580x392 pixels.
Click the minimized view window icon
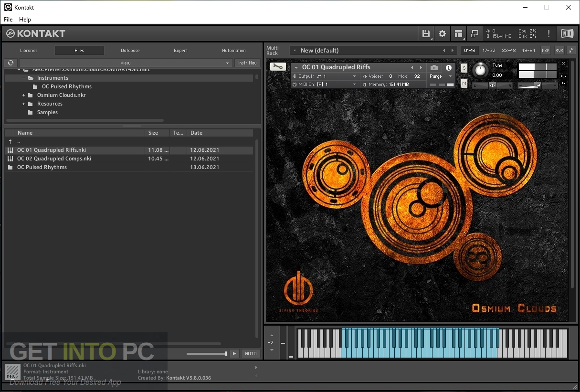[x=475, y=33]
